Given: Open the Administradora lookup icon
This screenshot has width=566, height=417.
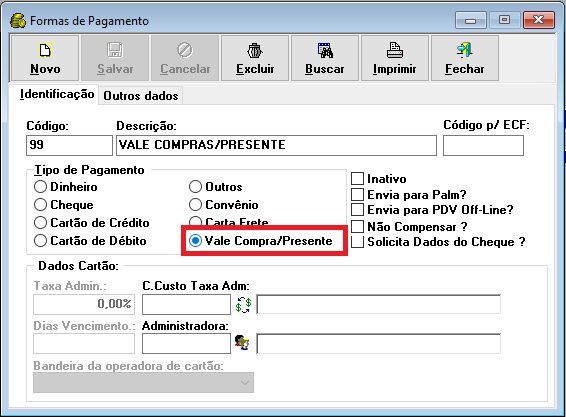Looking at the screenshot, I should pyautogui.click(x=242, y=342).
